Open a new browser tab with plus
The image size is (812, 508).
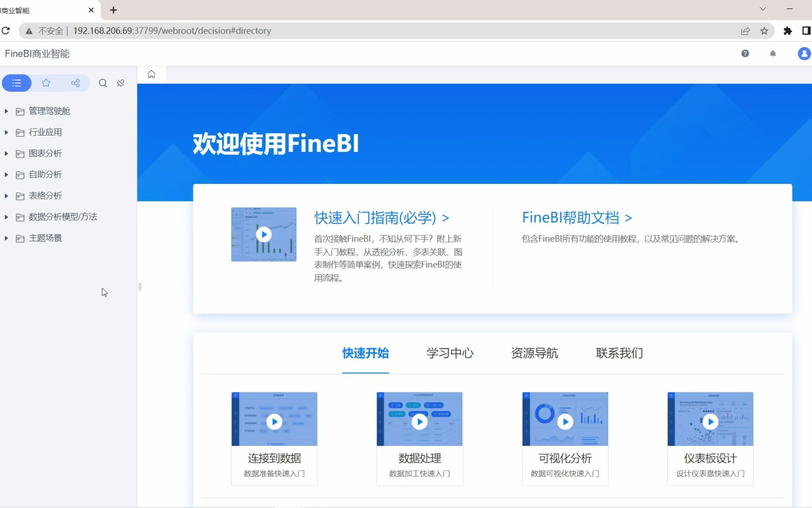click(113, 10)
